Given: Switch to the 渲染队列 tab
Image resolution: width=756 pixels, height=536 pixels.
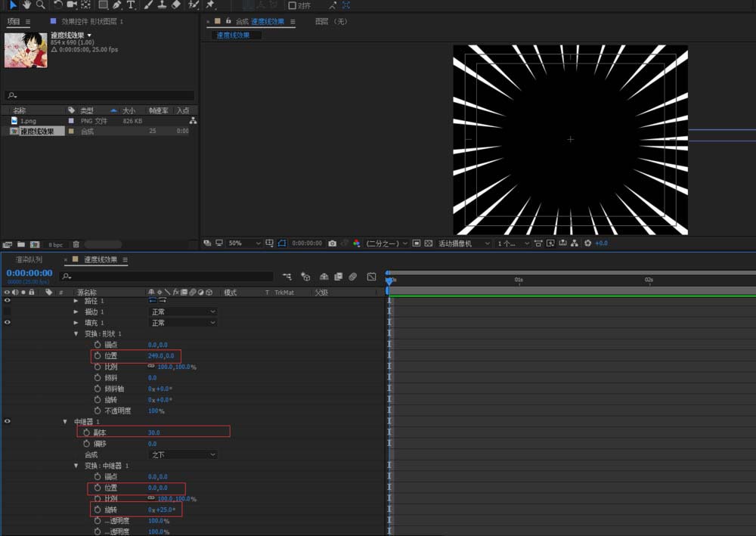Looking at the screenshot, I should (29, 259).
